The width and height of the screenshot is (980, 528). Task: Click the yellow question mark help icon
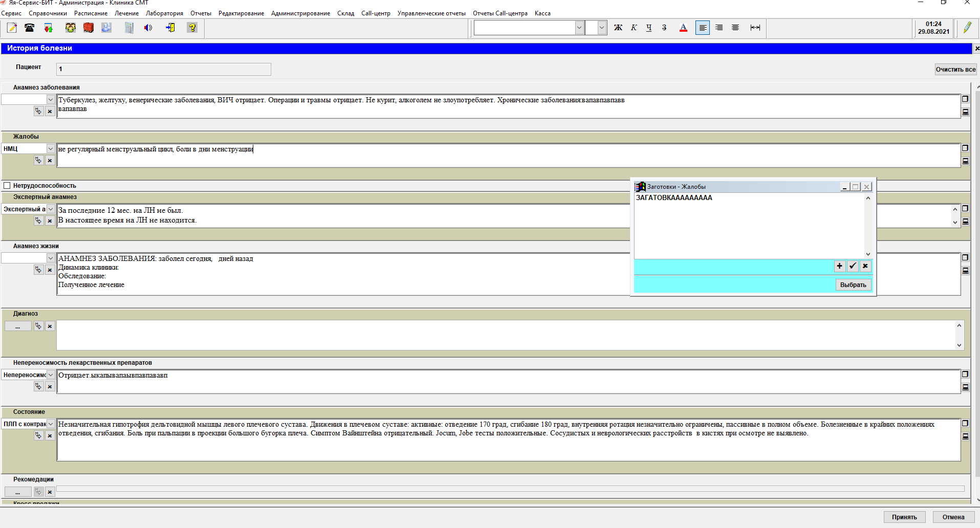192,28
